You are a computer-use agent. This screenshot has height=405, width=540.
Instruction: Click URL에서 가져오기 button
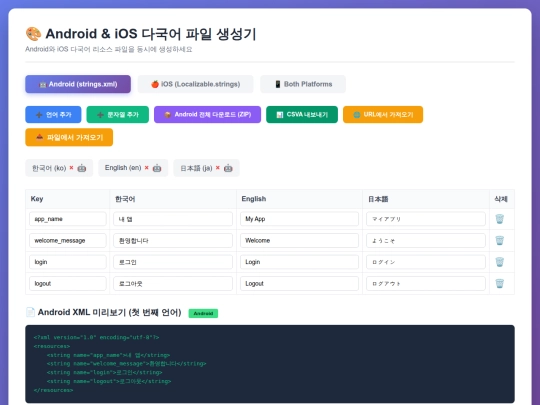click(383, 115)
